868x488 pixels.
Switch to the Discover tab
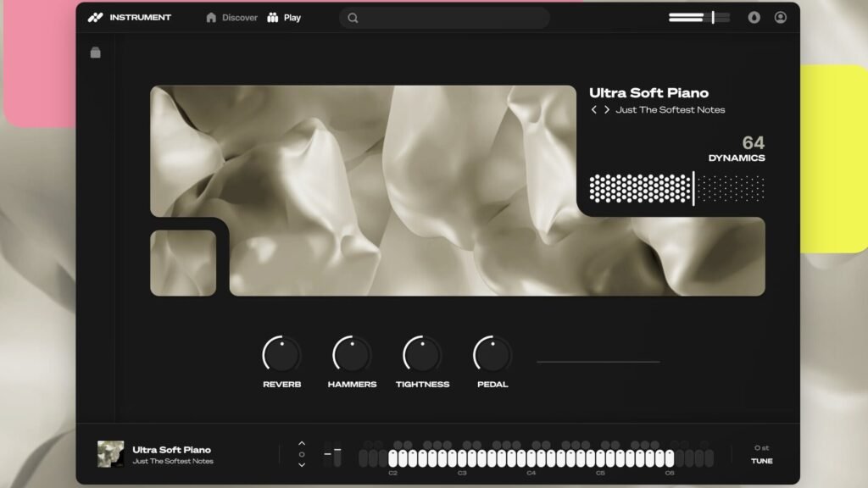231,18
